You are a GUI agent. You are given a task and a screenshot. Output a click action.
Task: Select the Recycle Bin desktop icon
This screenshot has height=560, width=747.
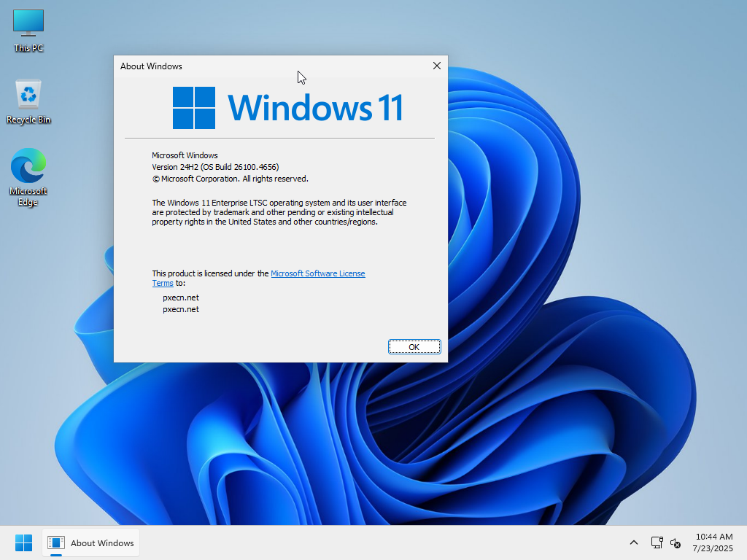pyautogui.click(x=28, y=101)
